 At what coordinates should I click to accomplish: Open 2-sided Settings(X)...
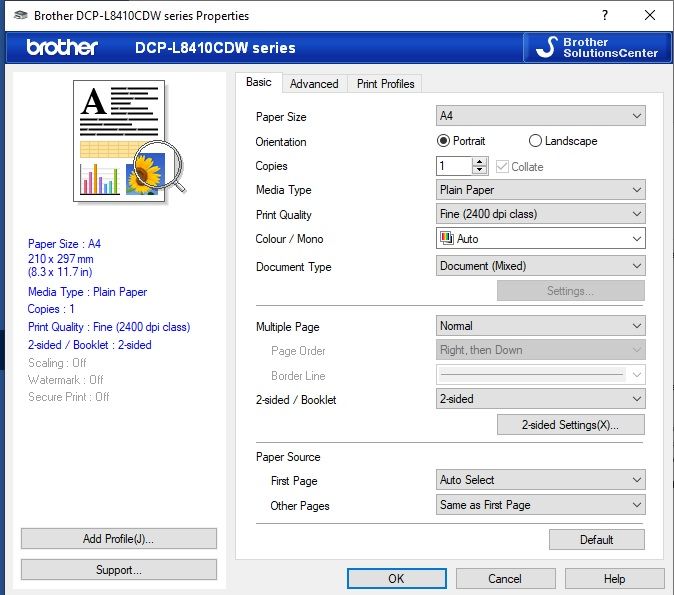[x=570, y=425]
